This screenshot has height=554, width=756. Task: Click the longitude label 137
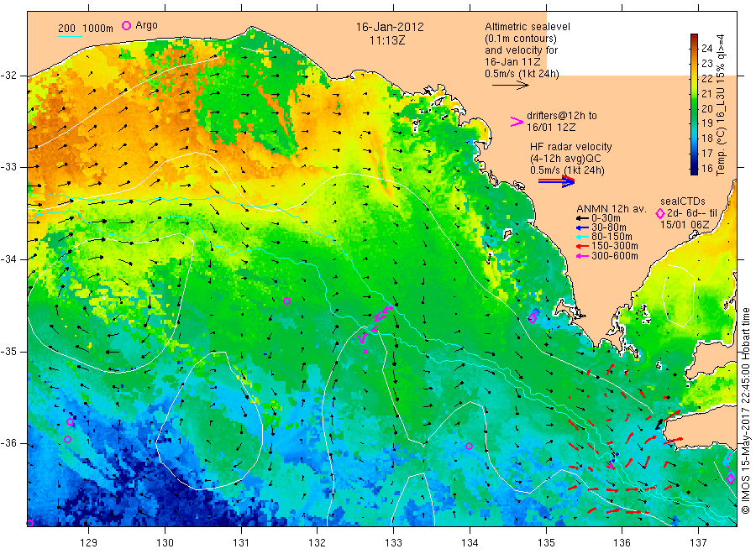pyautogui.click(x=698, y=543)
